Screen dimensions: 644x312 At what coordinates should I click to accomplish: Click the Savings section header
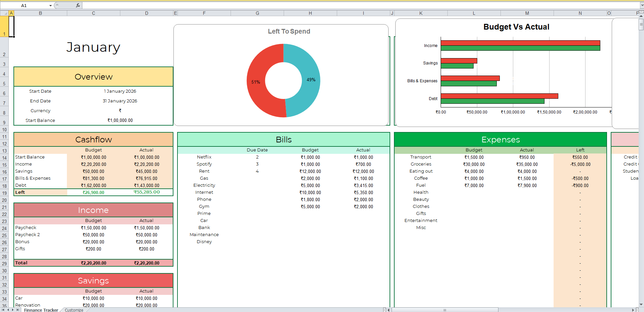point(93,280)
